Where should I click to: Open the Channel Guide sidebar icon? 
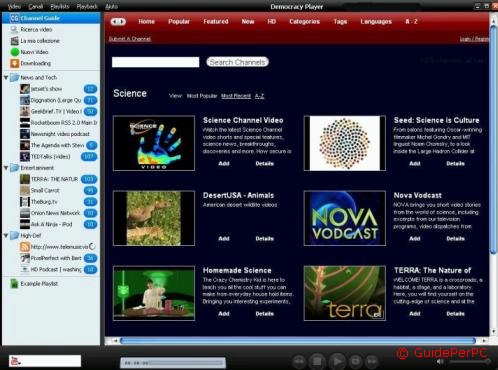pyautogui.click(x=14, y=18)
